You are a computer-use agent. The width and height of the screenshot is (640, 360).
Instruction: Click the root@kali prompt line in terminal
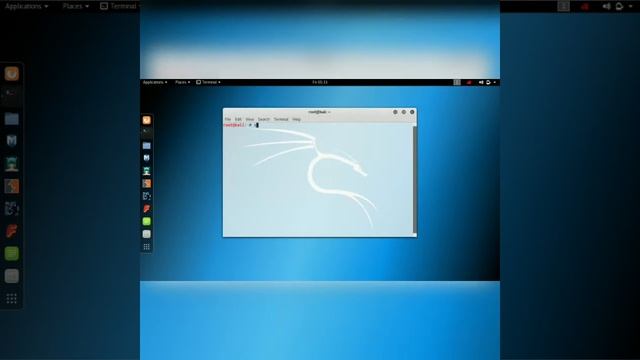(x=241, y=125)
